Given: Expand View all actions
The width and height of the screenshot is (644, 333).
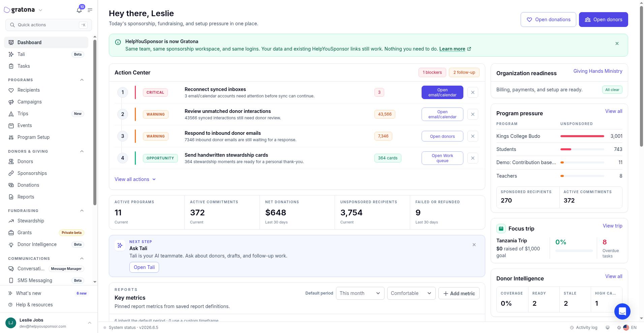Looking at the screenshot, I should tap(135, 179).
